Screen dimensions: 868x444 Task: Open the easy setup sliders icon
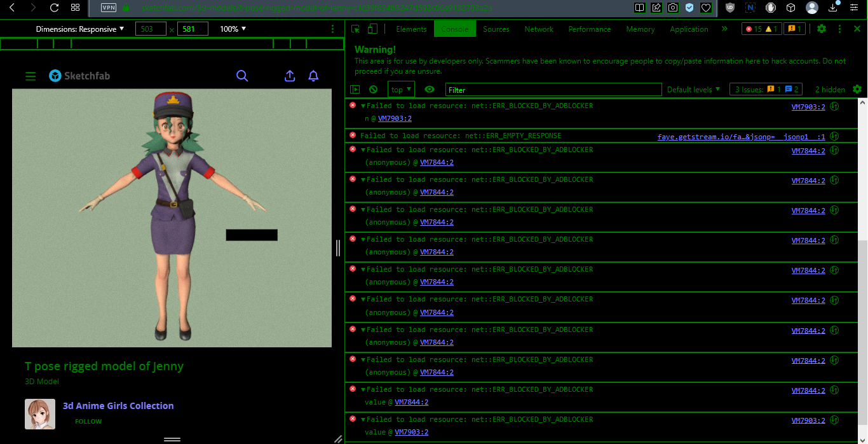853,8
